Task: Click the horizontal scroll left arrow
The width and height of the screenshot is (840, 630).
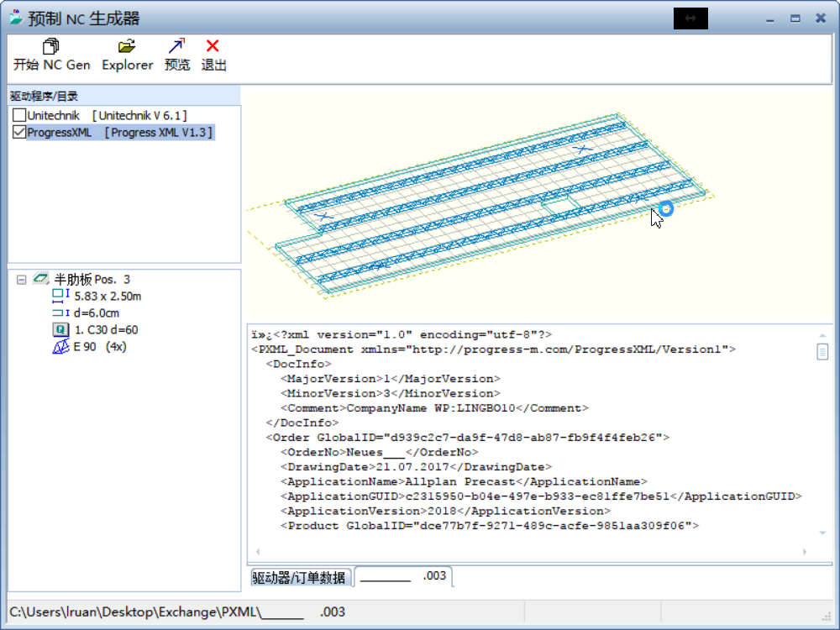Action: point(258,551)
